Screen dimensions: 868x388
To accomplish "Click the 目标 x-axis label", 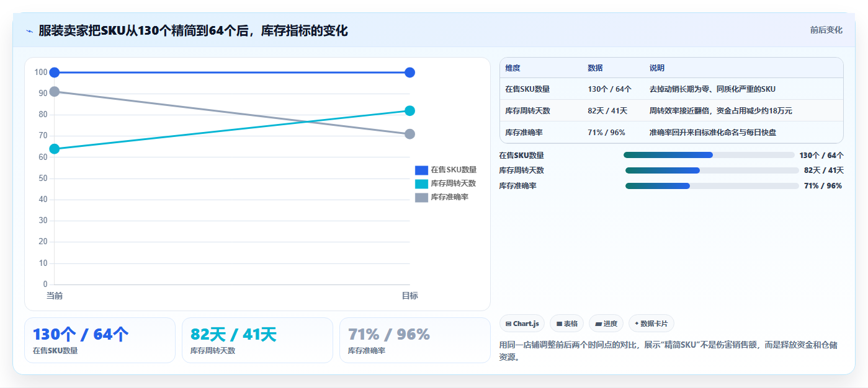I will pos(409,296).
